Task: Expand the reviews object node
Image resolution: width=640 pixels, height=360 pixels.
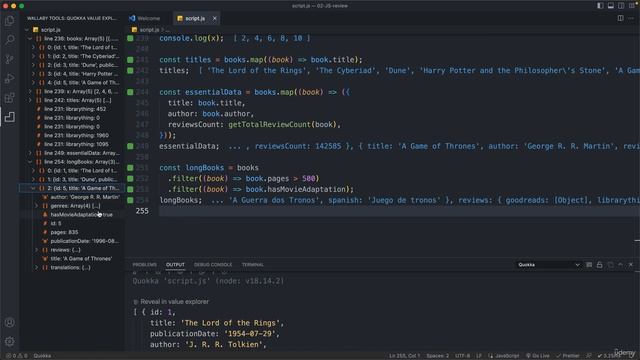Action: (x=37, y=250)
